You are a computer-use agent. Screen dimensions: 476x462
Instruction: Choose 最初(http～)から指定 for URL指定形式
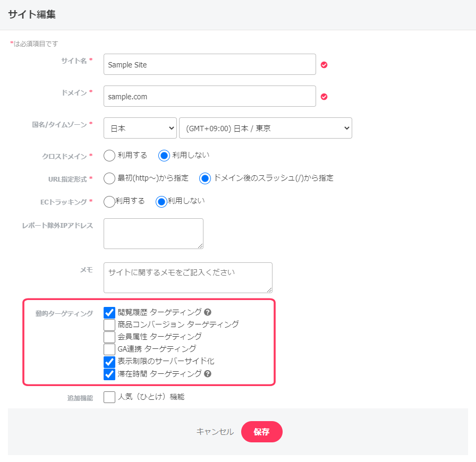click(109, 178)
